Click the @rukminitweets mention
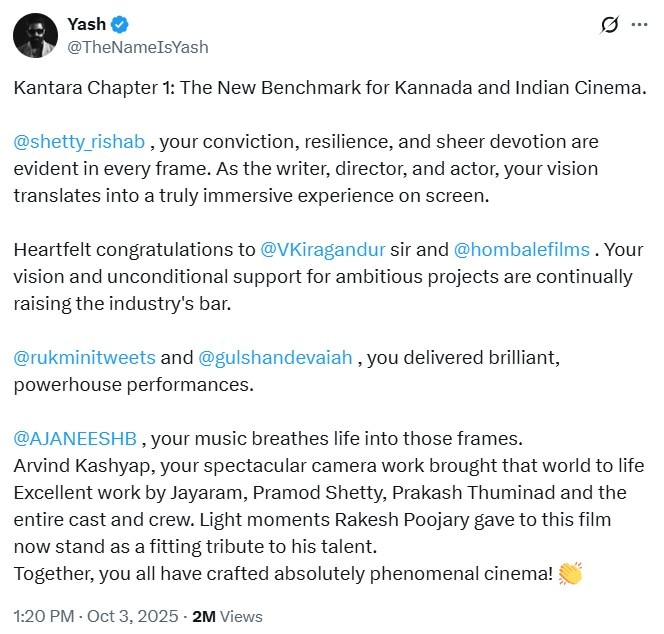 click(84, 358)
